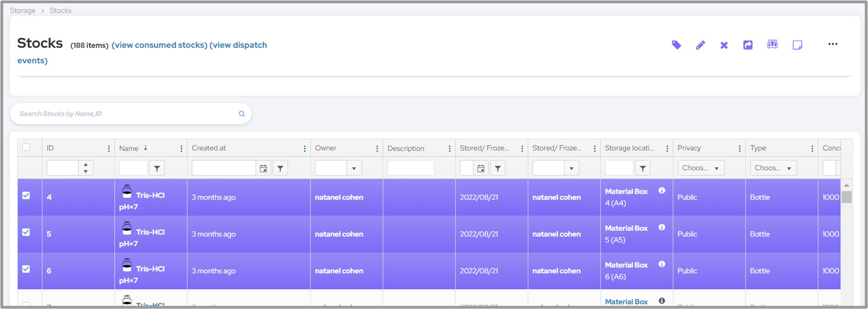Open the Type filter dropdown

pos(773,168)
